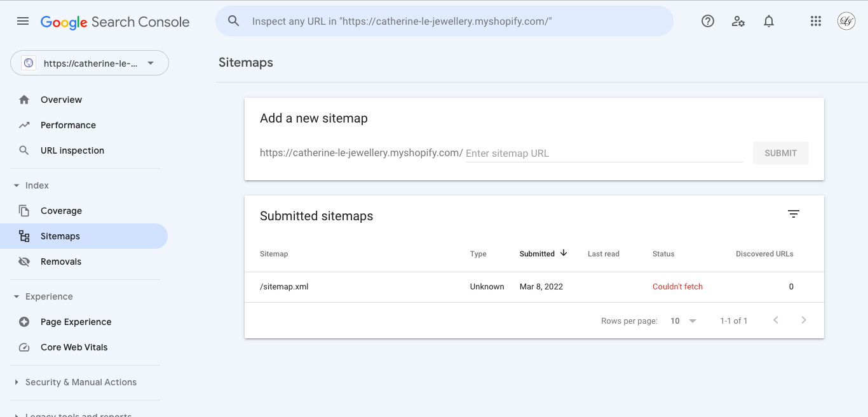
Task: Focus the Enter sitemap URL field
Action: coord(604,154)
